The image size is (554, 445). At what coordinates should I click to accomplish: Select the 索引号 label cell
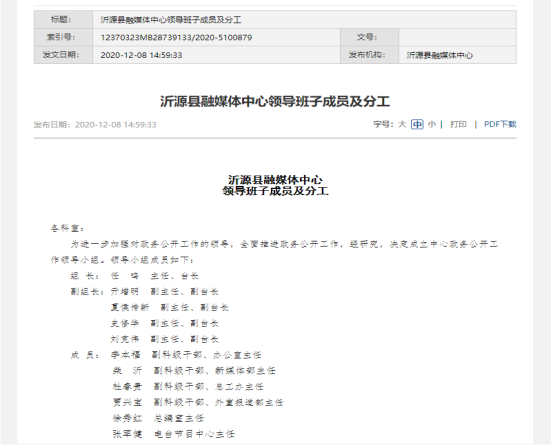(x=63, y=37)
